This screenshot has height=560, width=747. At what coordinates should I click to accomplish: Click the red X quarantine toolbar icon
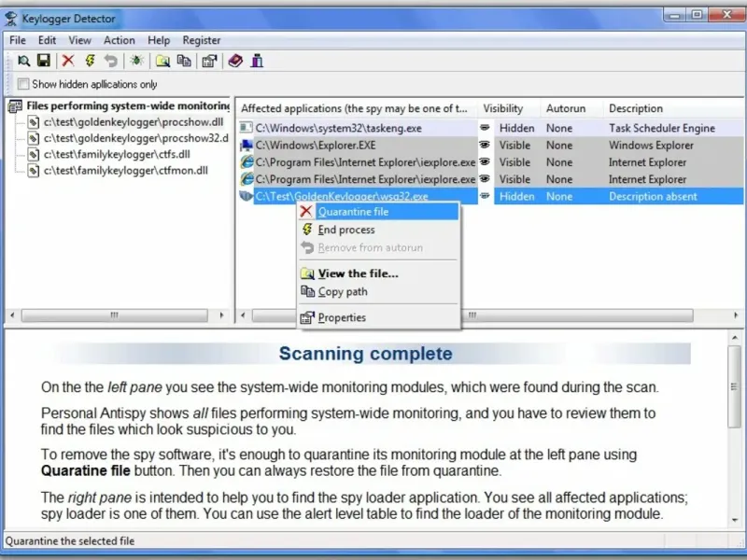pos(68,61)
